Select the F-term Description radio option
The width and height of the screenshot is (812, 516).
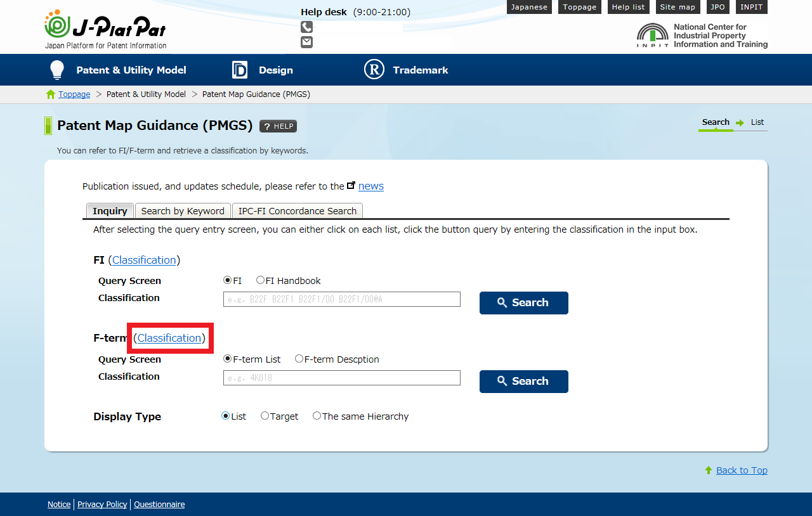pyautogui.click(x=299, y=359)
